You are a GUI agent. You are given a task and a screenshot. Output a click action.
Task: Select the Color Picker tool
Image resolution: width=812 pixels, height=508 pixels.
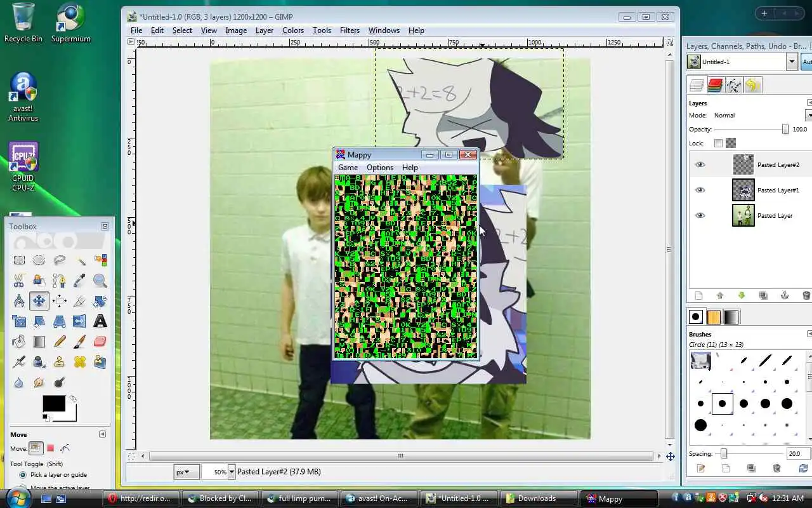pyautogui.click(x=80, y=281)
